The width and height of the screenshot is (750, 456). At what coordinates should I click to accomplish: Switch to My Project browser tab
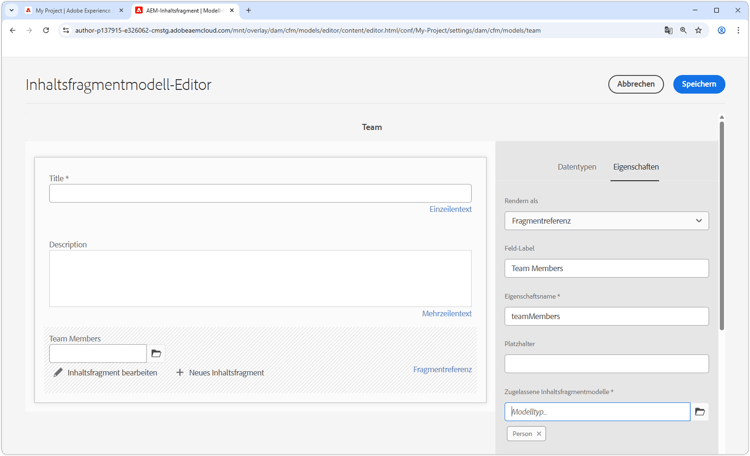[73, 10]
